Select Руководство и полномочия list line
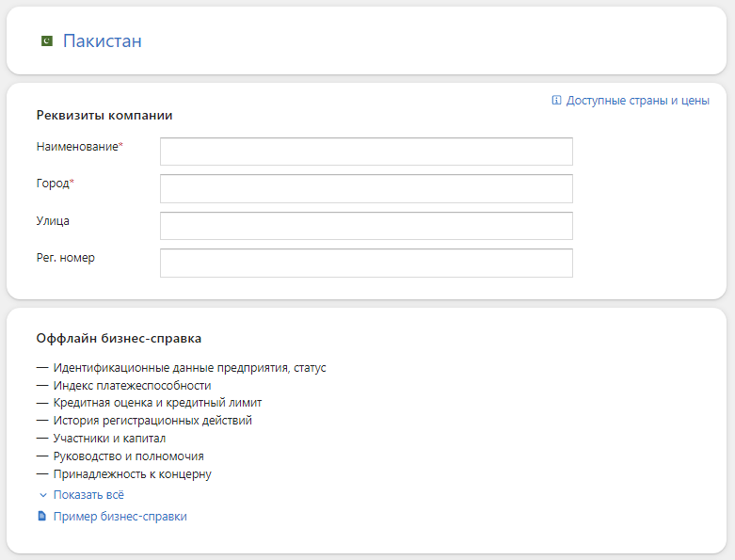This screenshot has height=560, width=735. click(128, 456)
